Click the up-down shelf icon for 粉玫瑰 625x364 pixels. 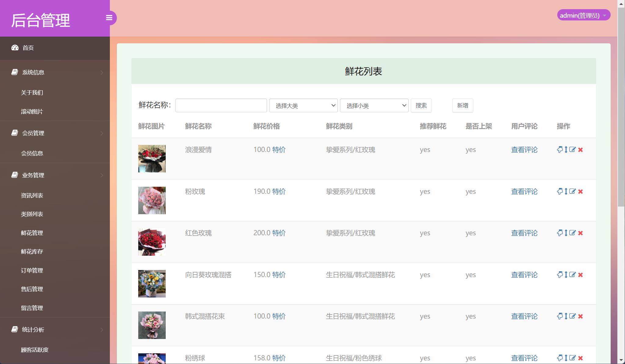point(566,192)
